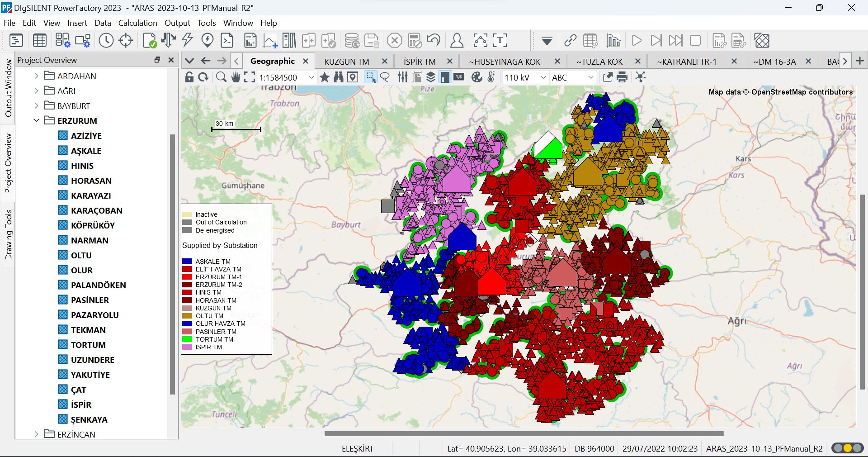This screenshot has height=457, width=868.
Task: Click the step-forward playback button
Action: click(656, 41)
